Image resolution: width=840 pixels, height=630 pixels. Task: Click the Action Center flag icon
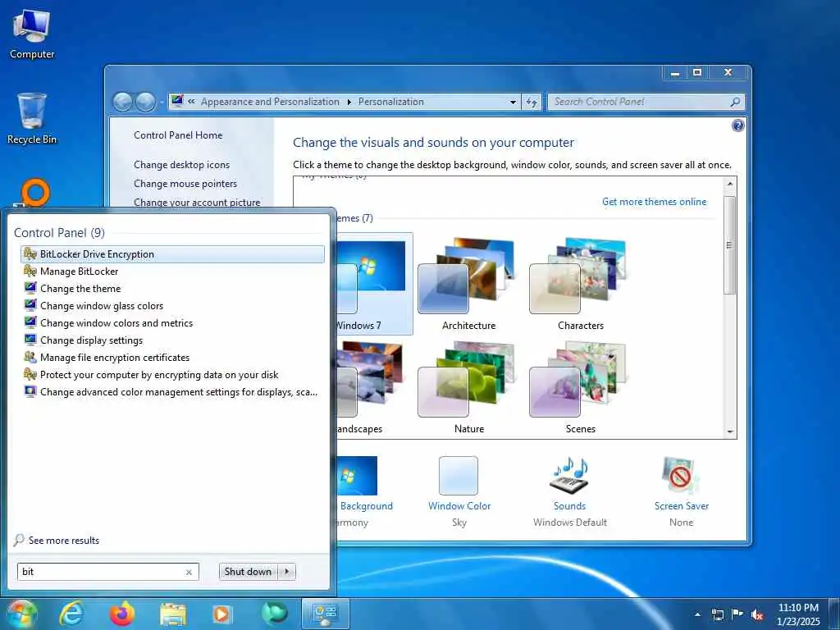pyautogui.click(x=737, y=614)
